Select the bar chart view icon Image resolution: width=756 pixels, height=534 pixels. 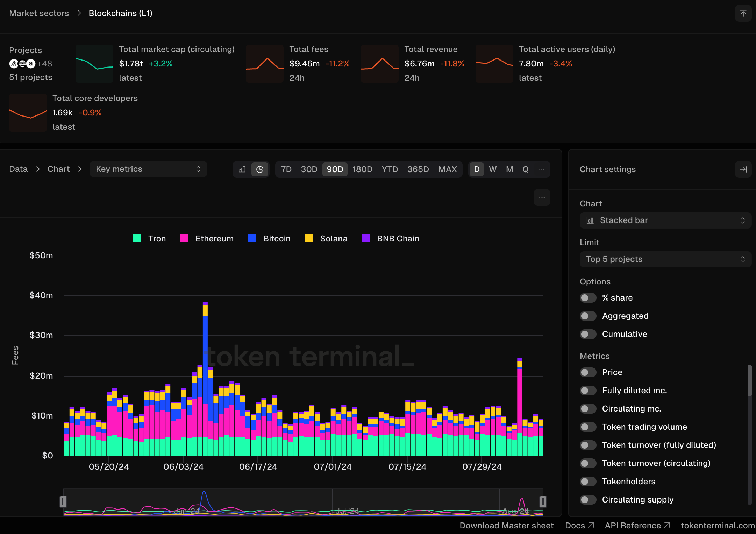point(242,169)
